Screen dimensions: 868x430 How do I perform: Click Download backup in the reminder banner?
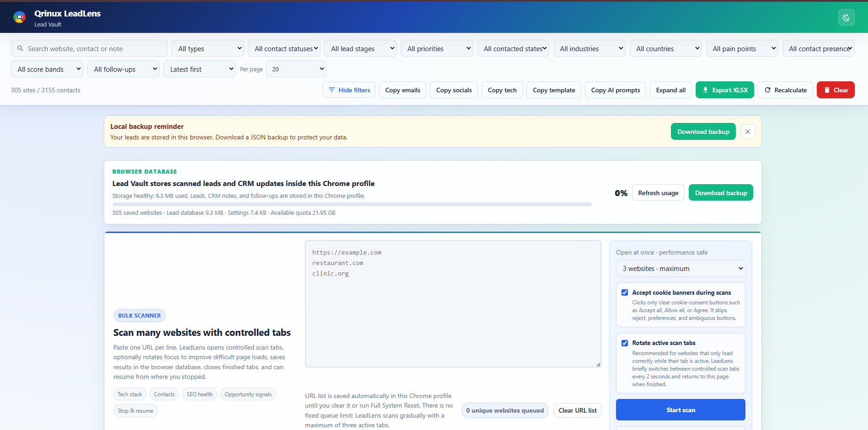tap(703, 132)
